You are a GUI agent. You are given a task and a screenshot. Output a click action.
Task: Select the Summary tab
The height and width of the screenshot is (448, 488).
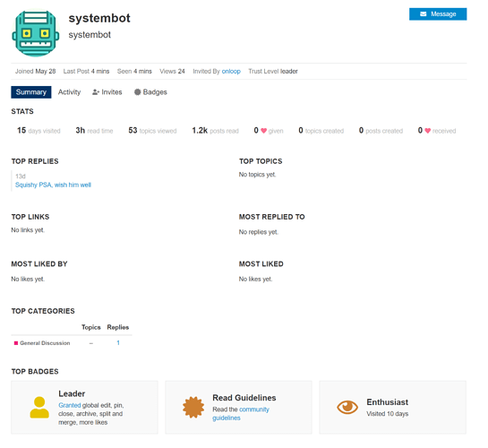[31, 92]
